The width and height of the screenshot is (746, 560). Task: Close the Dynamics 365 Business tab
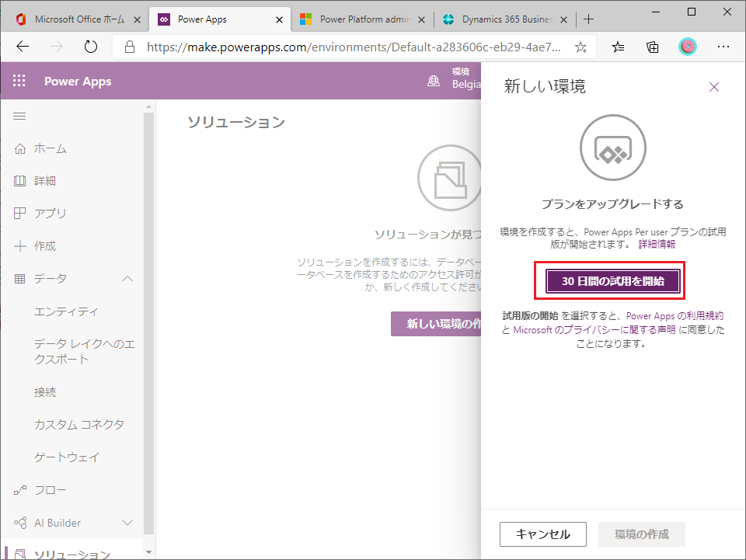(564, 19)
